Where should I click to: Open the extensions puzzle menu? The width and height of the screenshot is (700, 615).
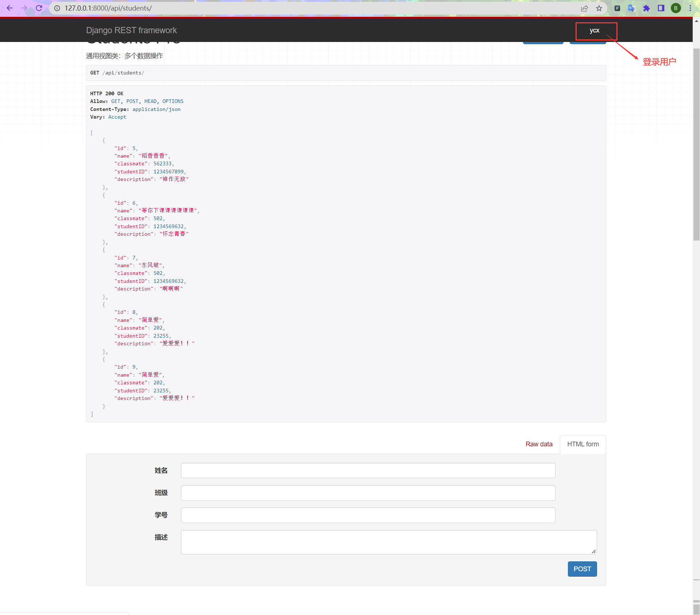point(646,8)
